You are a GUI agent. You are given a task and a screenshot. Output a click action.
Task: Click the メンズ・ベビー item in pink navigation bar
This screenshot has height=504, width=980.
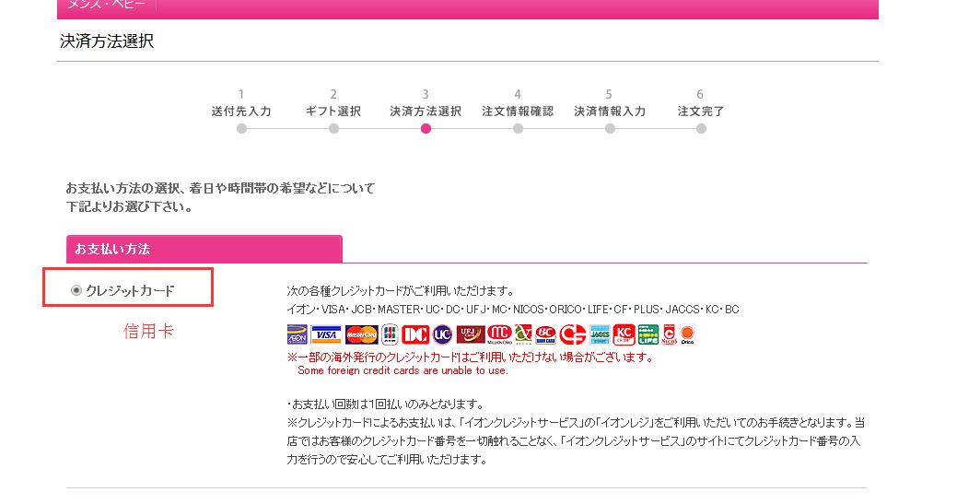click(x=106, y=6)
